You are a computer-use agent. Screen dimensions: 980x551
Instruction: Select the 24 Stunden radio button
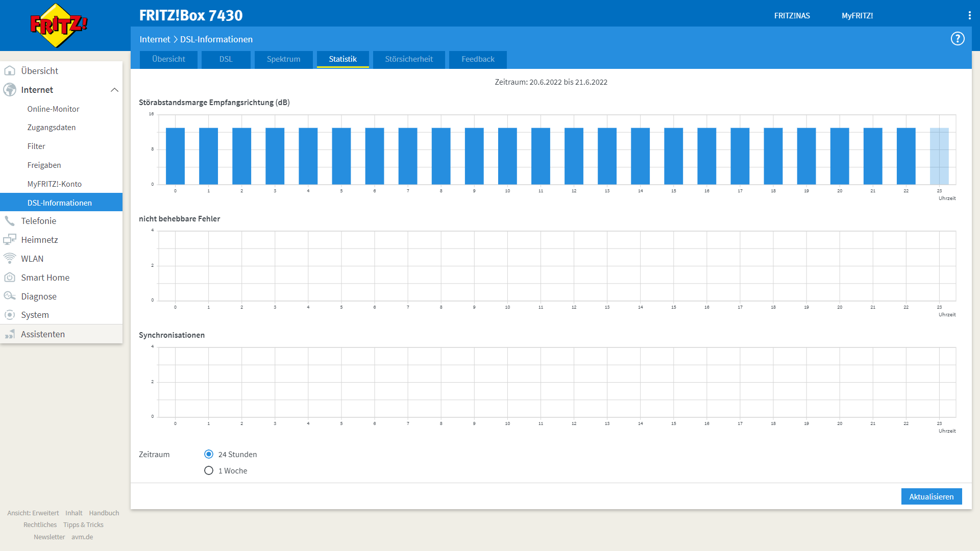209,454
